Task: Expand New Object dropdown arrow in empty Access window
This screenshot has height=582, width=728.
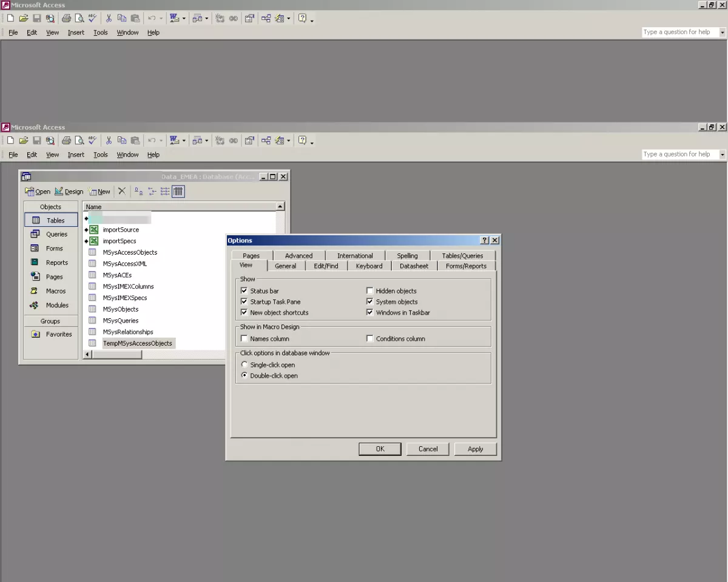Action: click(289, 18)
